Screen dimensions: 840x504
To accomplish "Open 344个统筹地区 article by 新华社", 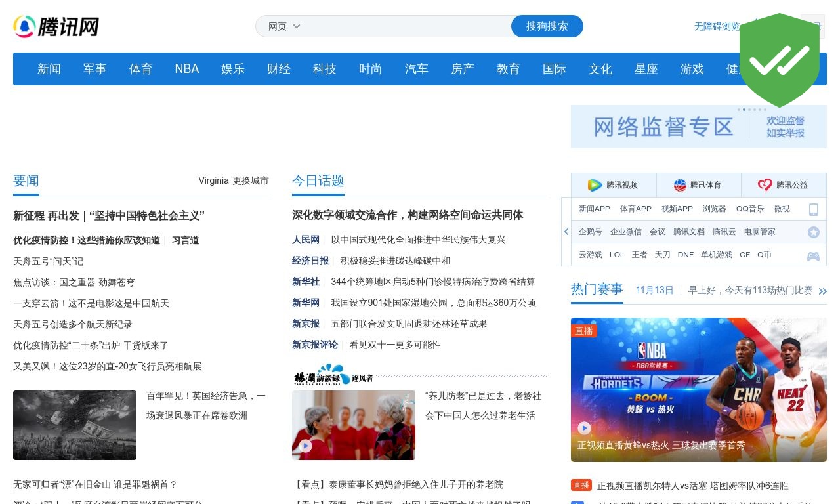I will [433, 282].
